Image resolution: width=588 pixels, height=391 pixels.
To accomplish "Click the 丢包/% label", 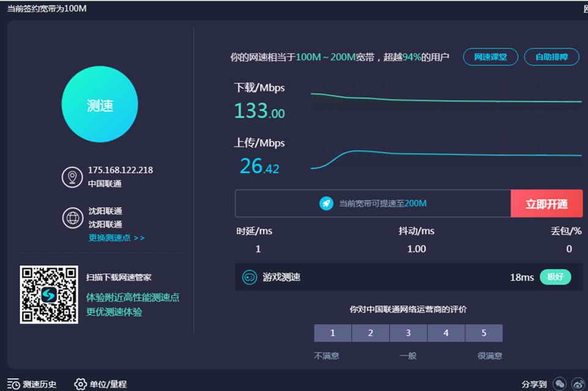I will 566,231.
